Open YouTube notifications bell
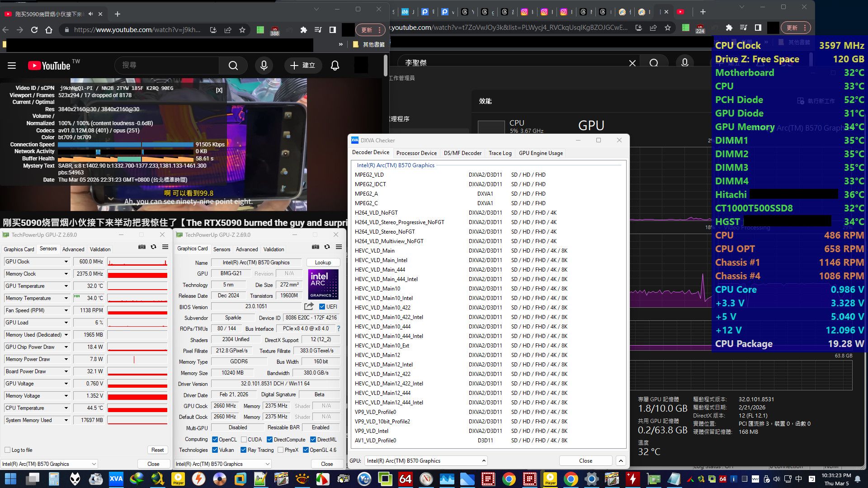Image resolution: width=868 pixels, height=488 pixels. 335,66
